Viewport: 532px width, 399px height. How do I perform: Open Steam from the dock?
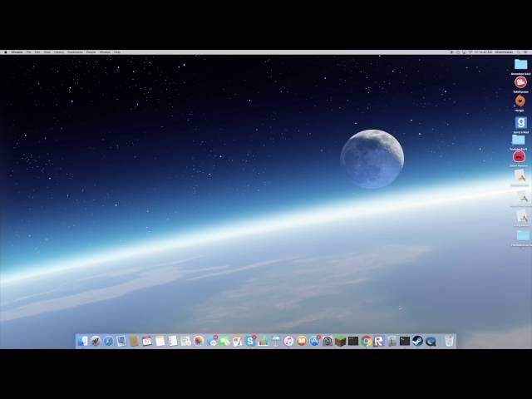click(x=417, y=341)
